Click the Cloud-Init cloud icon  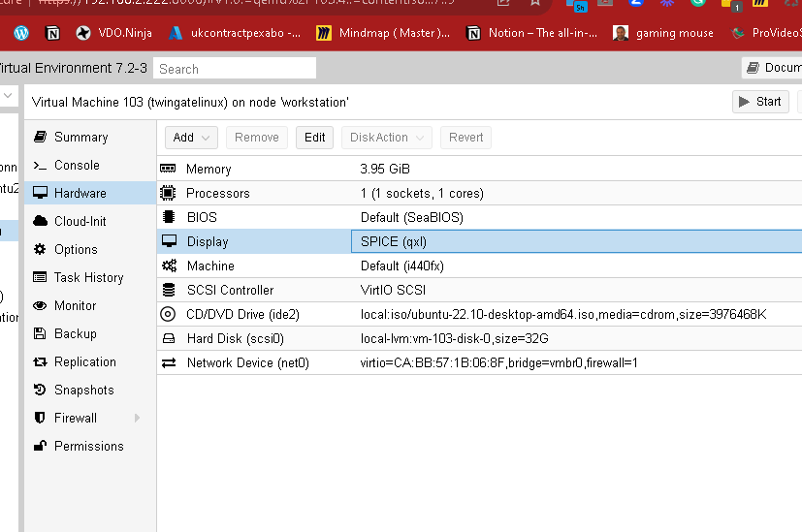[40, 221]
